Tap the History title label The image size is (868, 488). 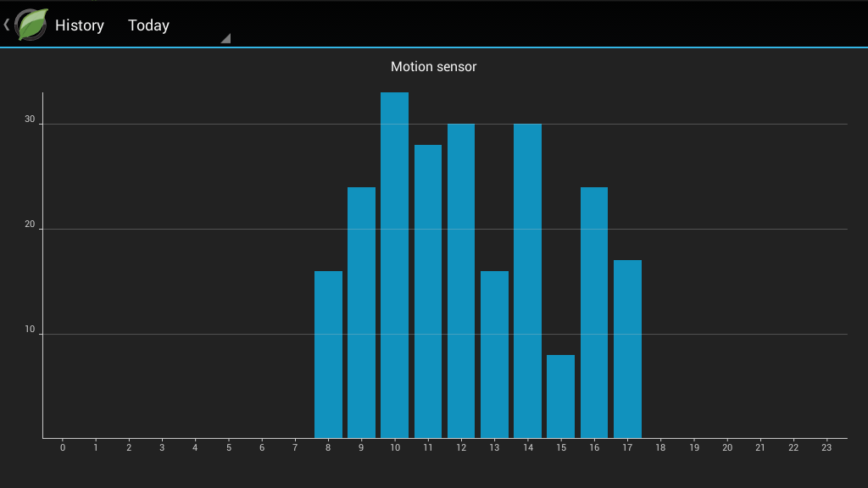pyautogui.click(x=79, y=25)
